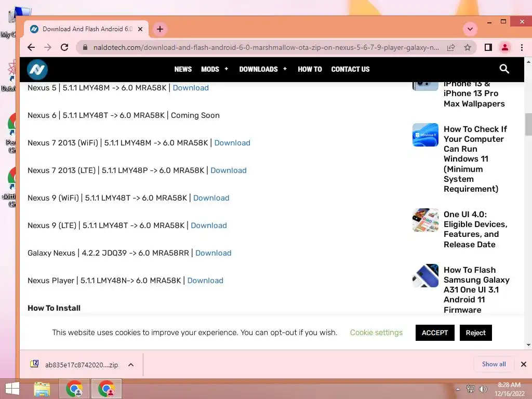This screenshot has width=532, height=399.
Task: Open options chevron for downloaded zip file
Action: [x=131, y=365]
